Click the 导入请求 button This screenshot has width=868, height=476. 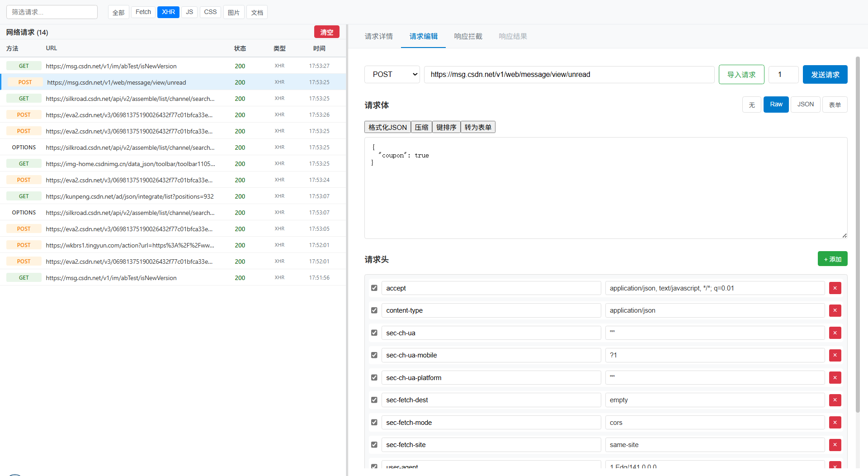coord(741,75)
